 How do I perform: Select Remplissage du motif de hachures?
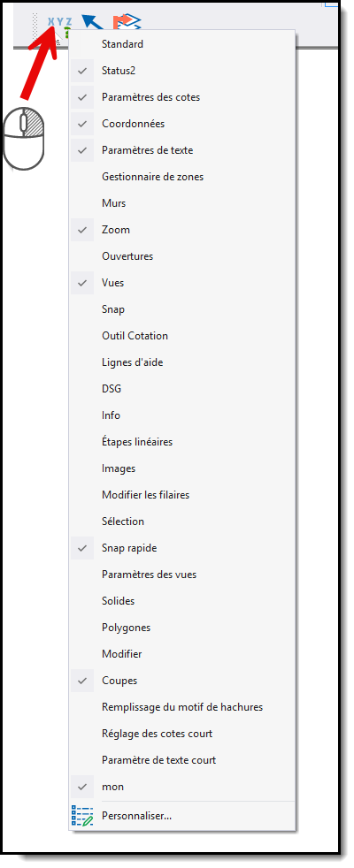183,707
